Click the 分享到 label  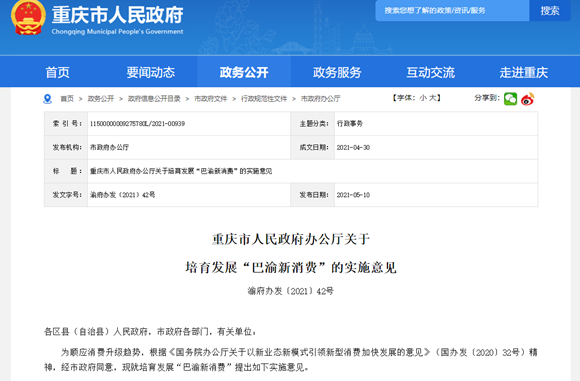[x=487, y=98]
